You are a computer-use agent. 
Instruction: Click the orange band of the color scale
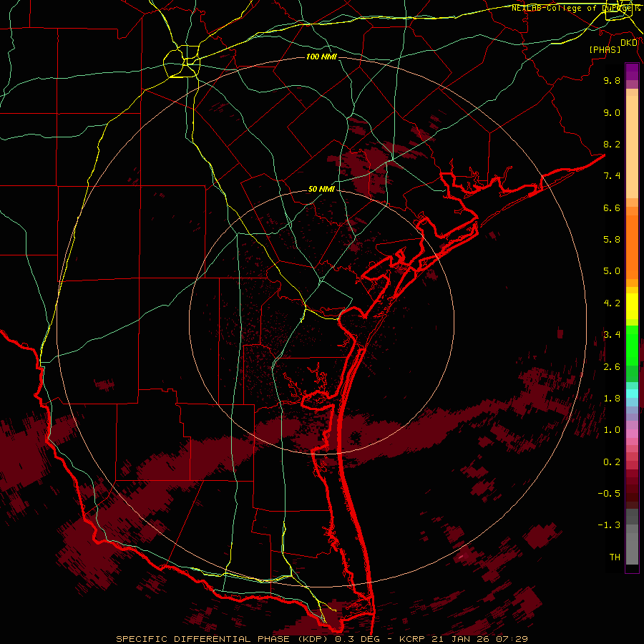(x=632, y=247)
